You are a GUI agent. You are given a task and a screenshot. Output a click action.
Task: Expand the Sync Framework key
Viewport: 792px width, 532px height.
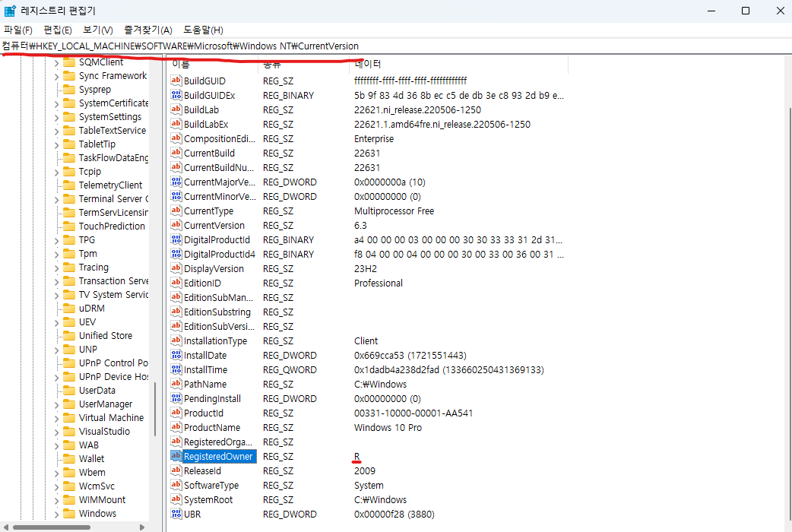click(56, 77)
